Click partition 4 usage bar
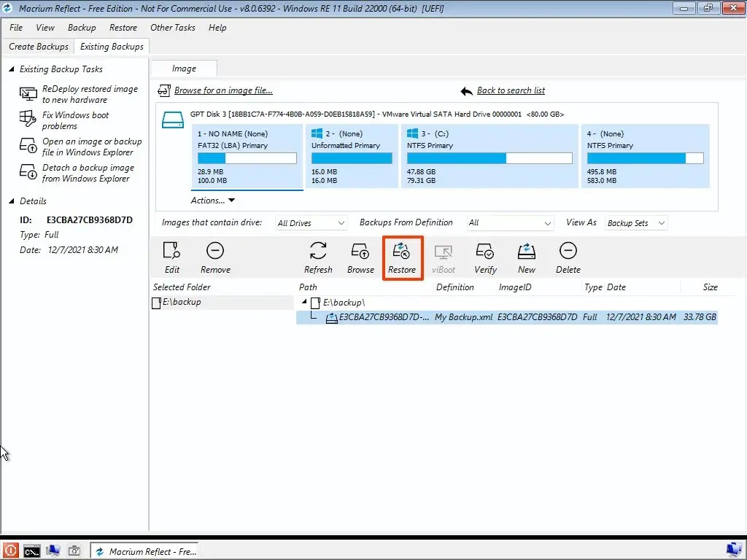Viewport: 747px width, 560px height. tap(645, 158)
